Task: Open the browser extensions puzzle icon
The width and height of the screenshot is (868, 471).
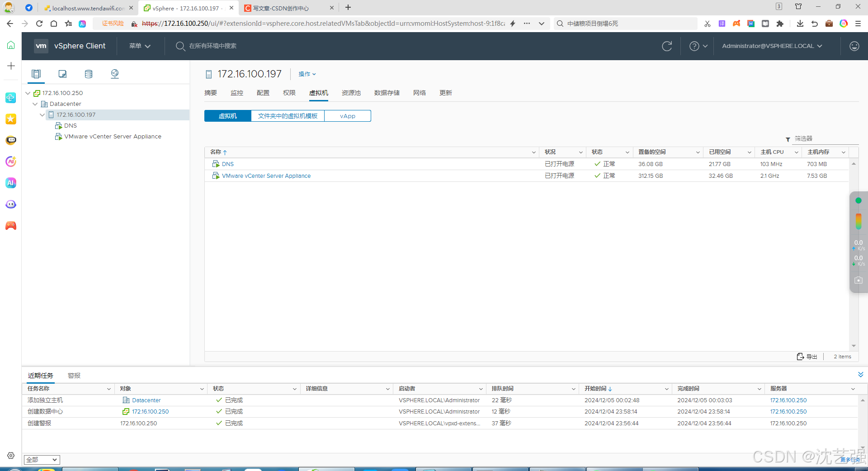Action: tap(780, 24)
